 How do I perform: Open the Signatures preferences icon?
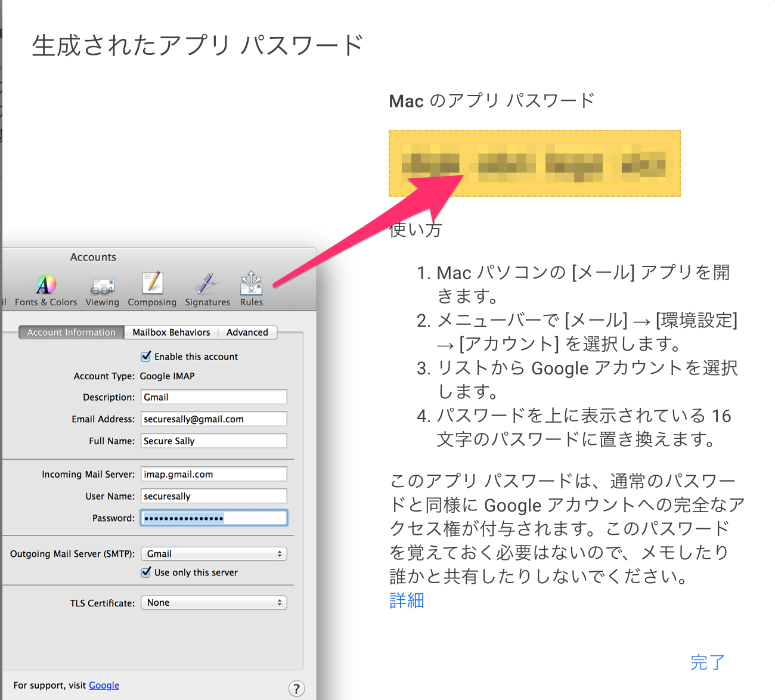[x=207, y=290]
